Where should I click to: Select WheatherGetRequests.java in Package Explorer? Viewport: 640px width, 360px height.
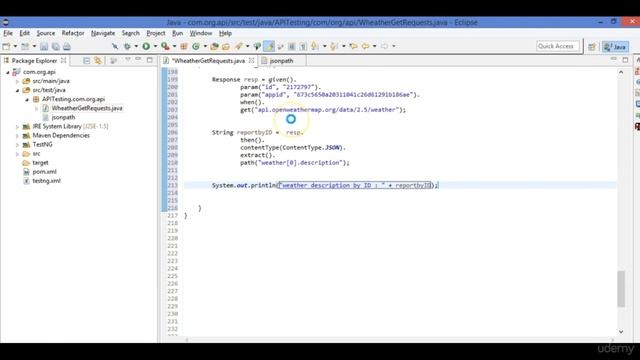(87, 108)
